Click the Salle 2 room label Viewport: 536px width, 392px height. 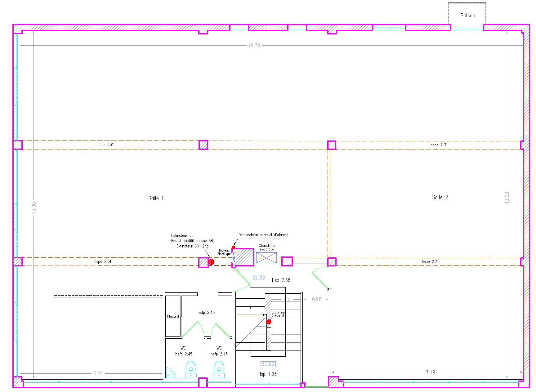[440, 197]
